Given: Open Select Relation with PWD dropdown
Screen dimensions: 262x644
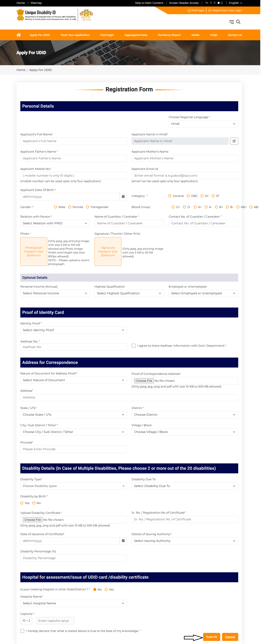Looking at the screenshot, I should [55, 223].
